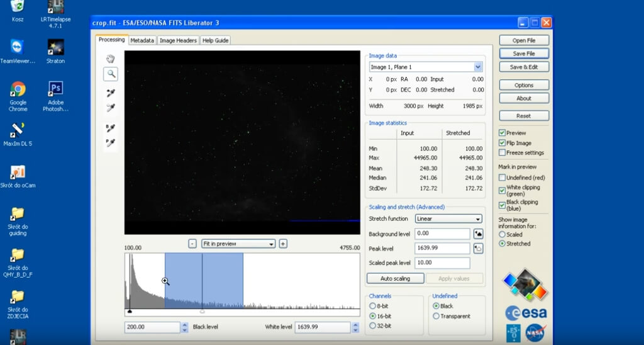Switch to the Metadata tab
644x345 pixels.
142,40
